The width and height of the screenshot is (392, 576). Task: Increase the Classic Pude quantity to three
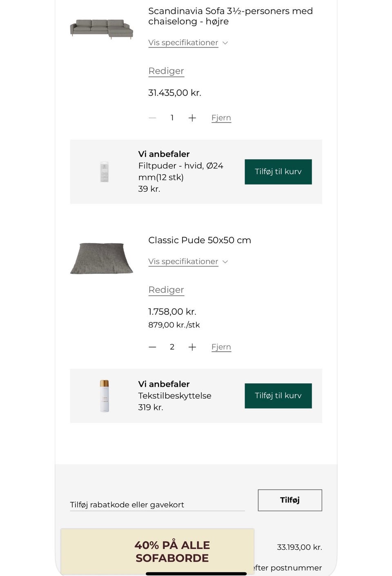(x=192, y=347)
